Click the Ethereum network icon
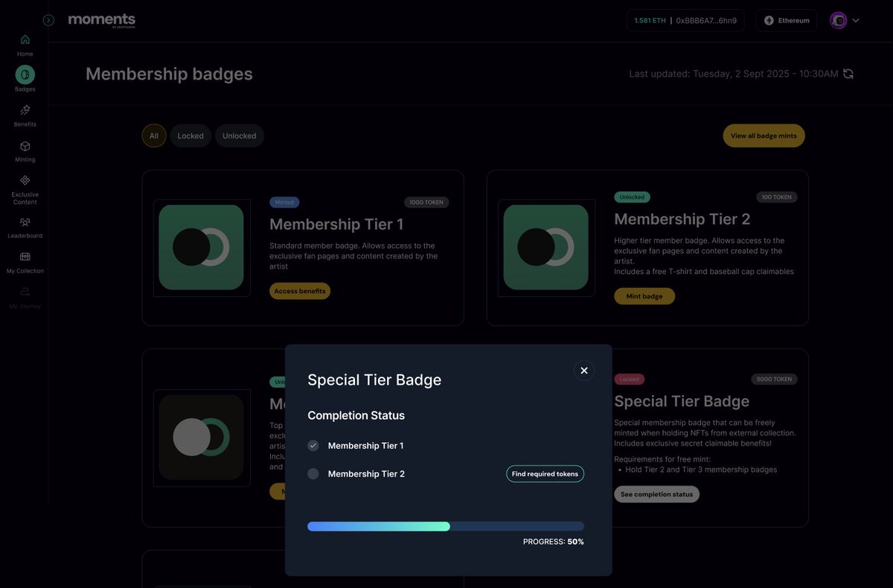Screen dimensions: 893x588 point(769,20)
